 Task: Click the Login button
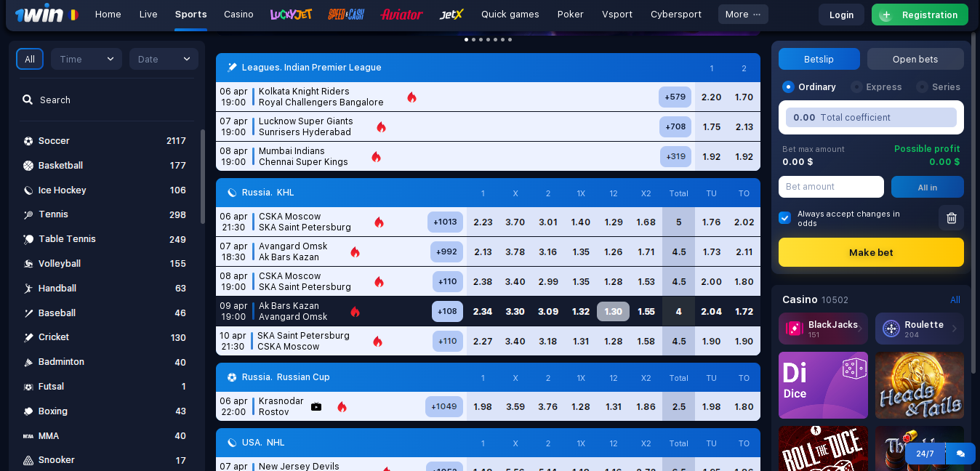841,15
